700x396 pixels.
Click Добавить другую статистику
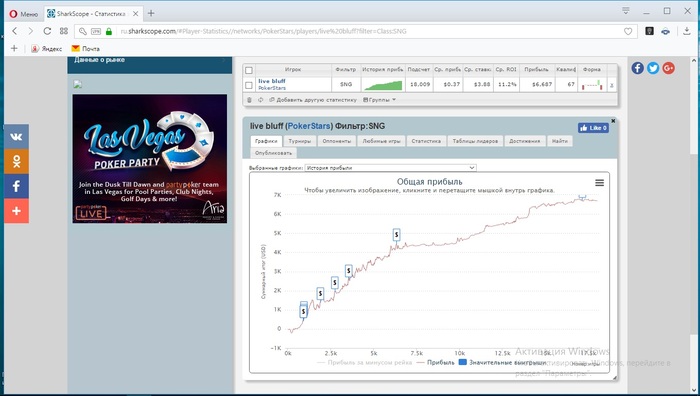coord(313,100)
